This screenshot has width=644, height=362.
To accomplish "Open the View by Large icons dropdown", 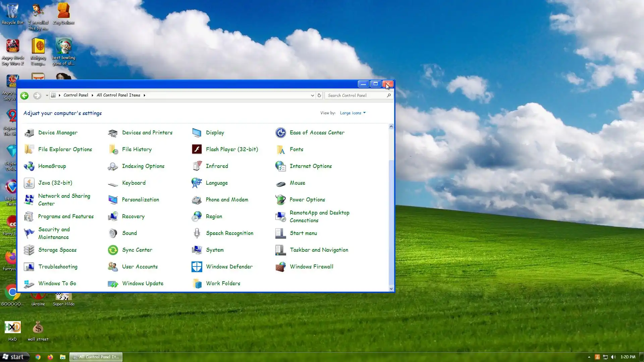I will (353, 113).
